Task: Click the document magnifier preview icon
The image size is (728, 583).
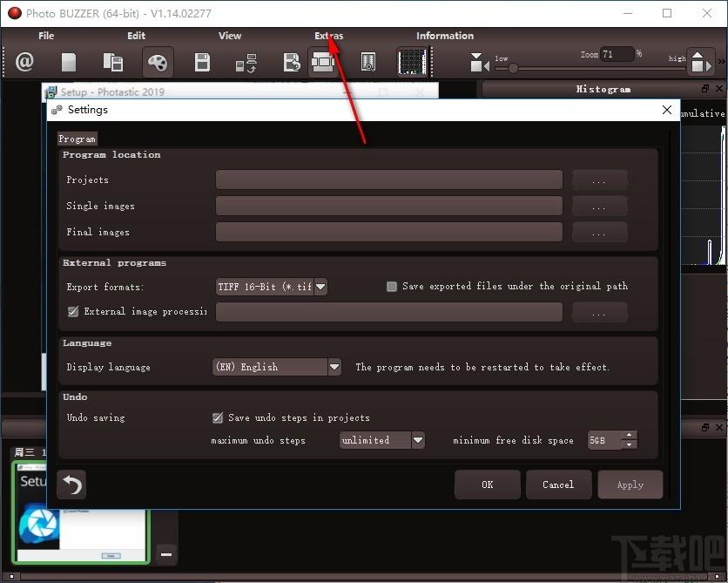Action: click(368, 62)
